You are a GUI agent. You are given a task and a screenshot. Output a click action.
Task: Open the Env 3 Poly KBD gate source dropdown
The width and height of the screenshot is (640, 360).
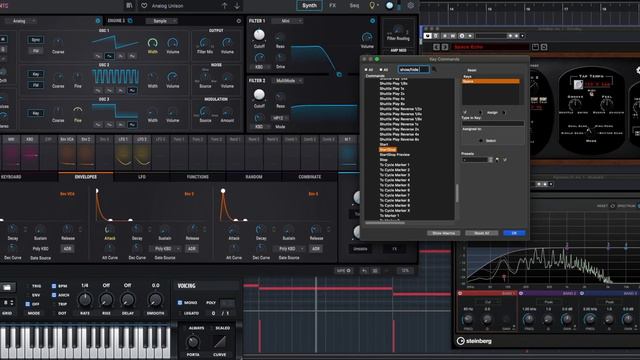[x=290, y=249]
